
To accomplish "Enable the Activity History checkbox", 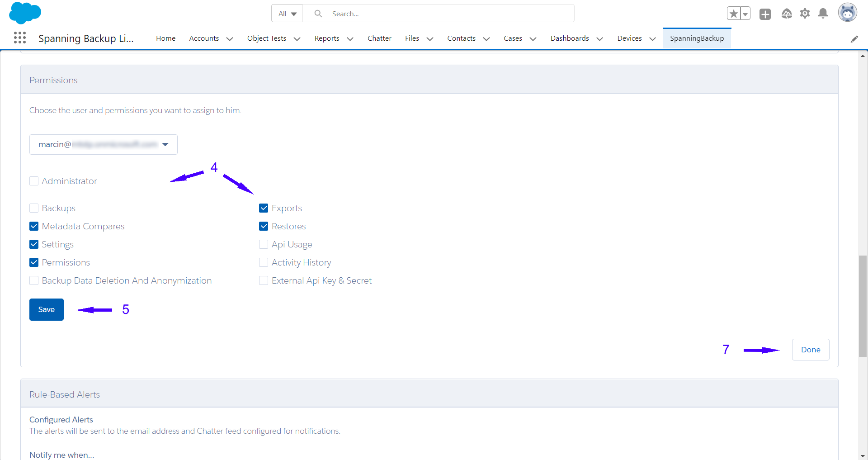I will click(x=264, y=262).
